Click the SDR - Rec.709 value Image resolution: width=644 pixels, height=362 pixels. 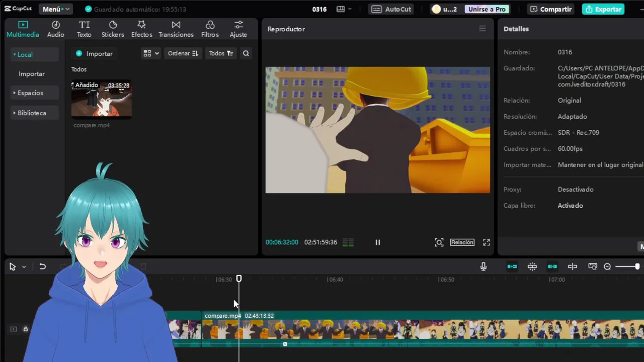(579, 133)
